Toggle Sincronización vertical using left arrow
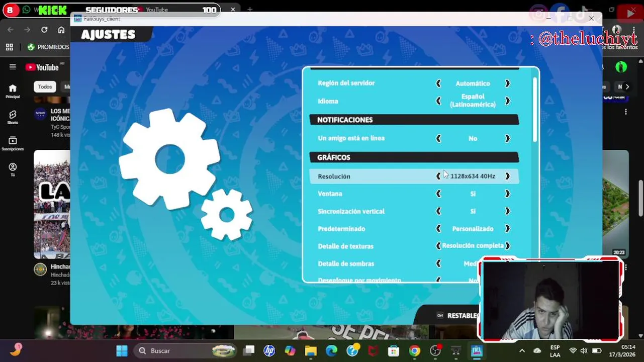 (438, 211)
